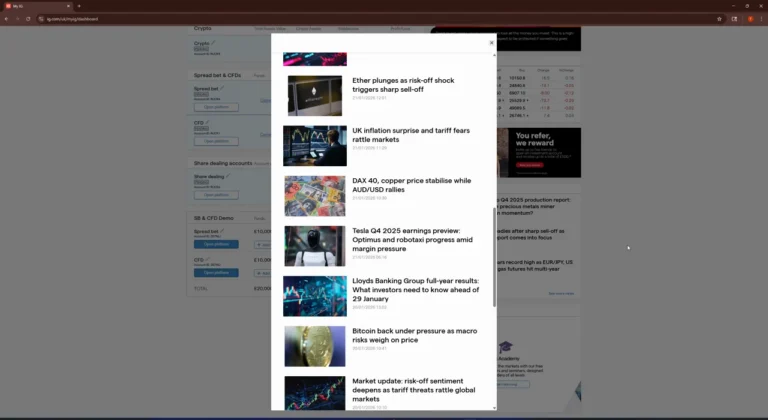Click the 49089.5 price in markets table
Viewport: 768px width, 420px height.
[517, 108]
